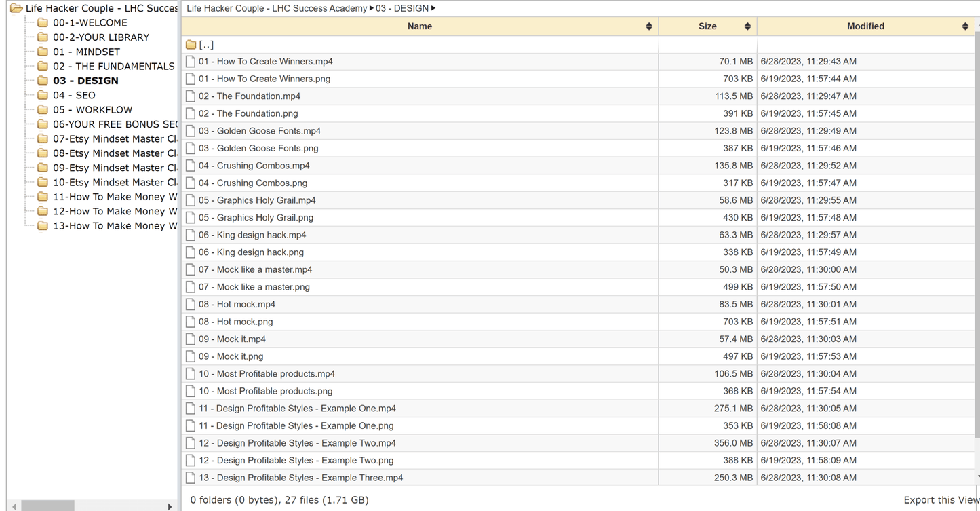Click the folder icon next to 00-2-YOUR LIBRARY

[x=43, y=37]
